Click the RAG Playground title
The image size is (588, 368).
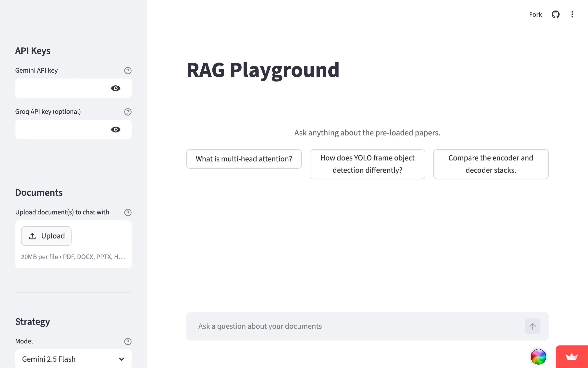point(263,70)
